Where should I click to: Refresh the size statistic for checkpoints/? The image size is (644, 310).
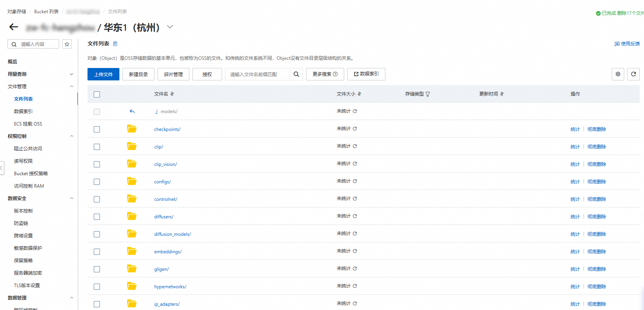pos(355,129)
